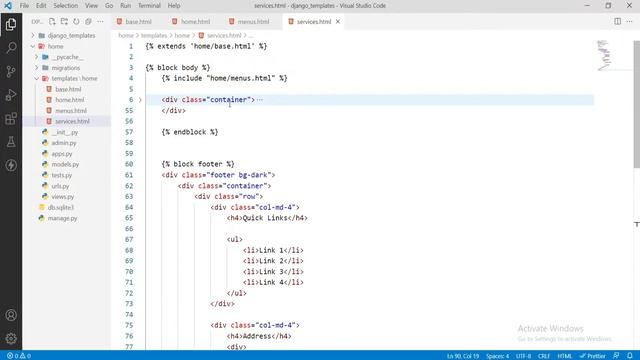
Task: Expand the migrations folder
Action: [37, 68]
